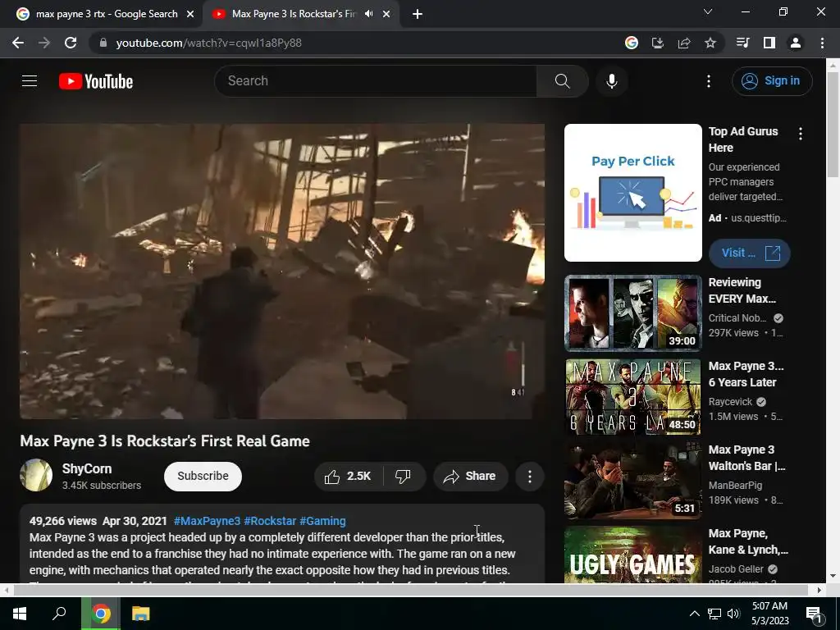Viewport: 840px width, 630px height.
Task: Reload the page
Action: [x=71, y=43]
